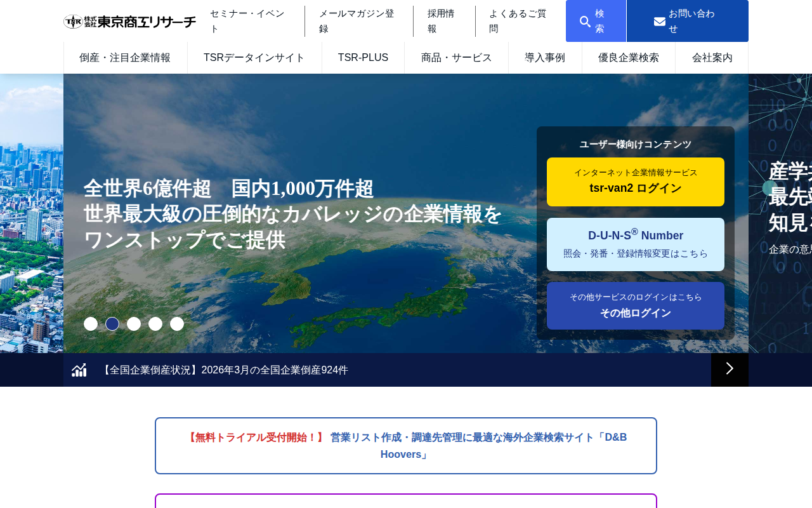This screenshot has height=508, width=812.
Task: Select the fifth carousel slide dot
Action: (177, 324)
